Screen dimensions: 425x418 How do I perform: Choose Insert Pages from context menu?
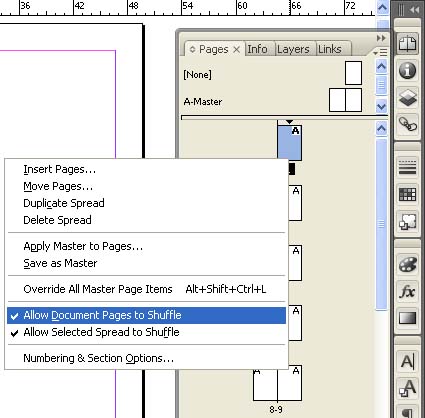pyautogui.click(x=146, y=169)
